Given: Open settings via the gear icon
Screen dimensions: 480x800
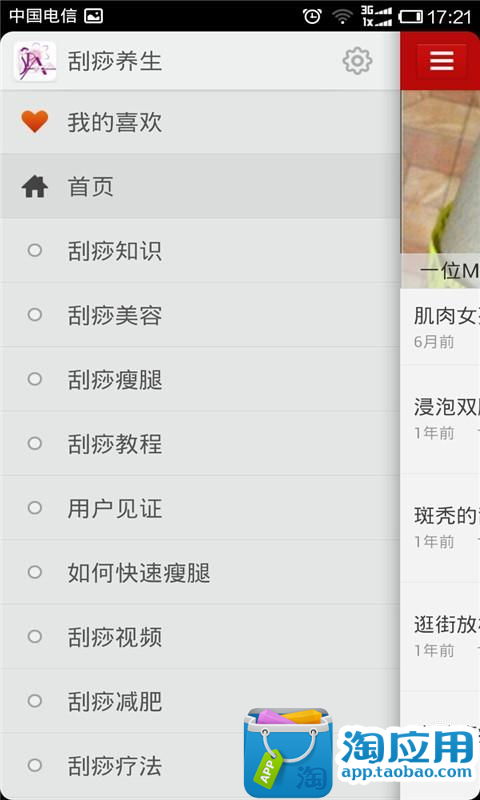Looking at the screenshot, I should [x=357, y=61].
